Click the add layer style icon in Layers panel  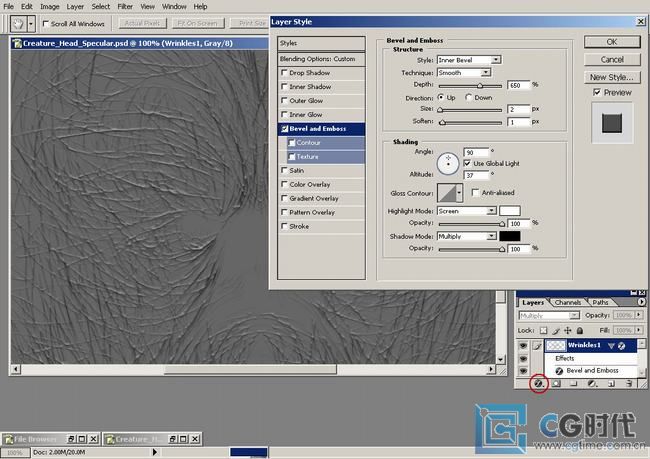(538, 384)
